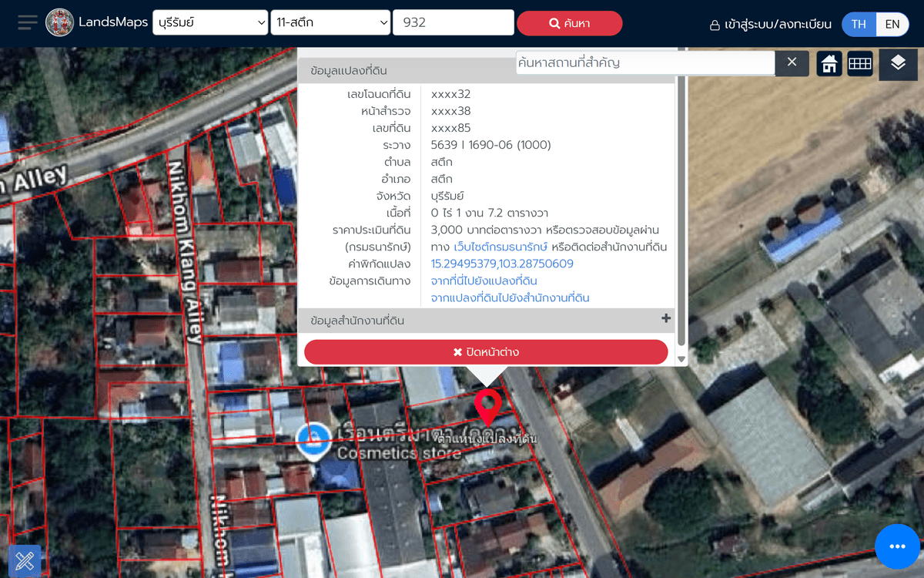Screen dimensions: 924x578
Task: Click the blue Cosmetics store map marker
Action: pyautogui.click(x=314, y=442)
